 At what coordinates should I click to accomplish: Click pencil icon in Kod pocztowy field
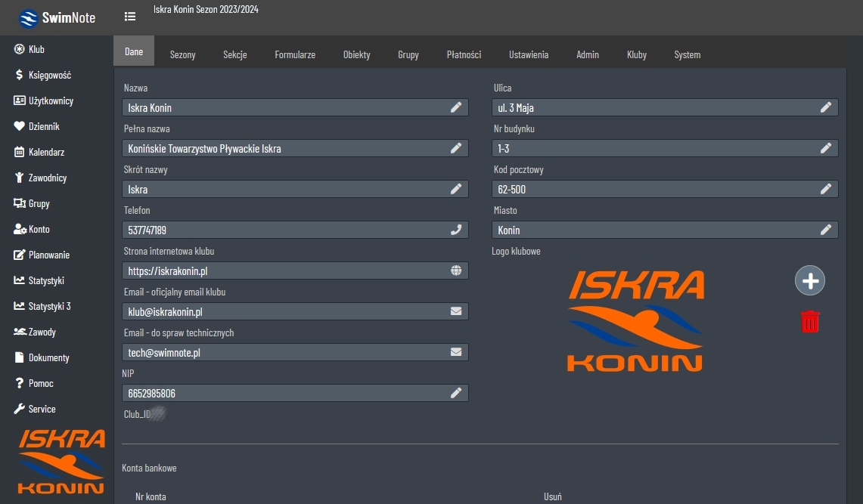[x=826, y=189]
